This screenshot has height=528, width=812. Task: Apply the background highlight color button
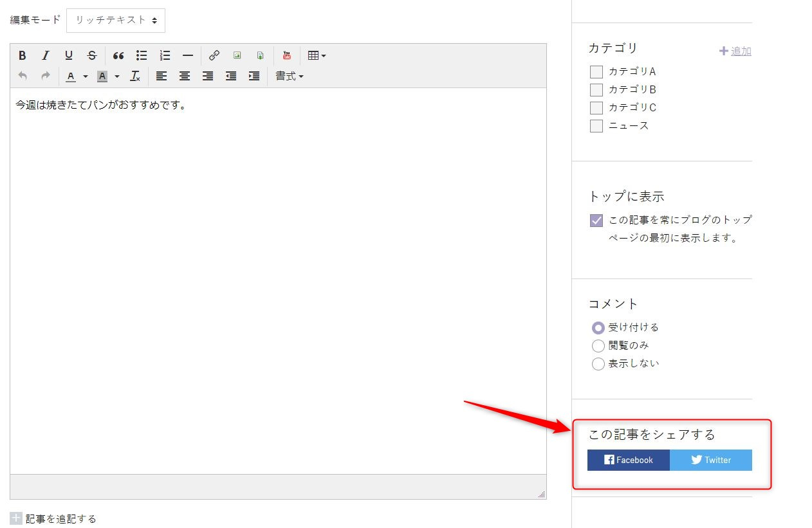point(102,76)
